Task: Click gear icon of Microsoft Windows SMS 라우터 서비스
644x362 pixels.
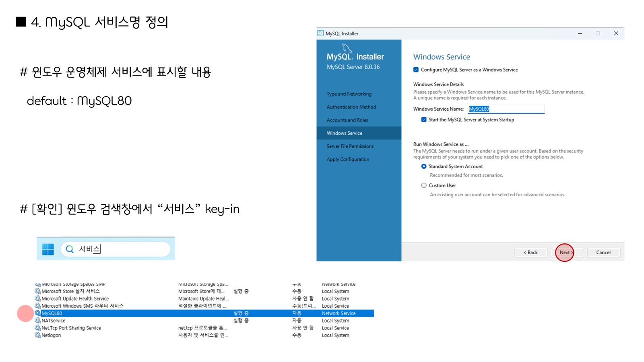Action: 37,306
